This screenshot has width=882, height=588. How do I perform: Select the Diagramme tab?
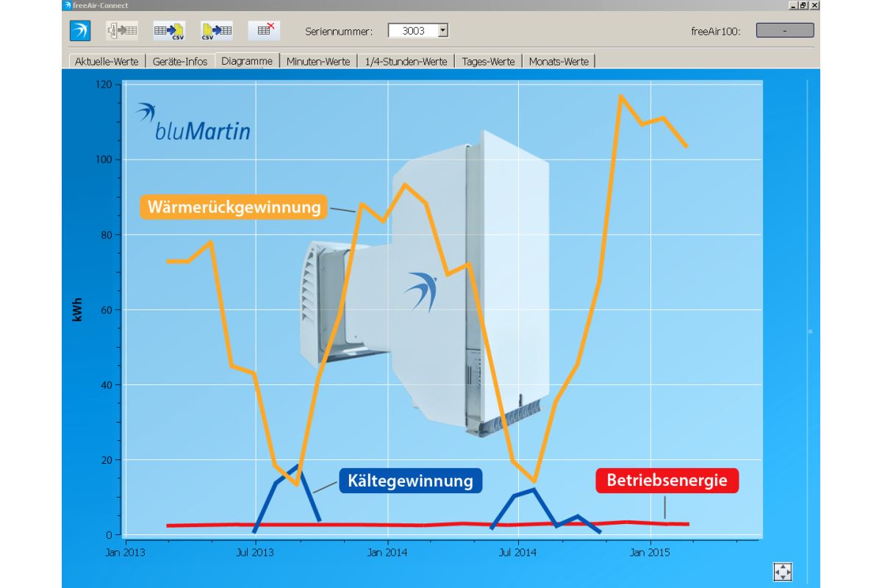pos(247,61)
